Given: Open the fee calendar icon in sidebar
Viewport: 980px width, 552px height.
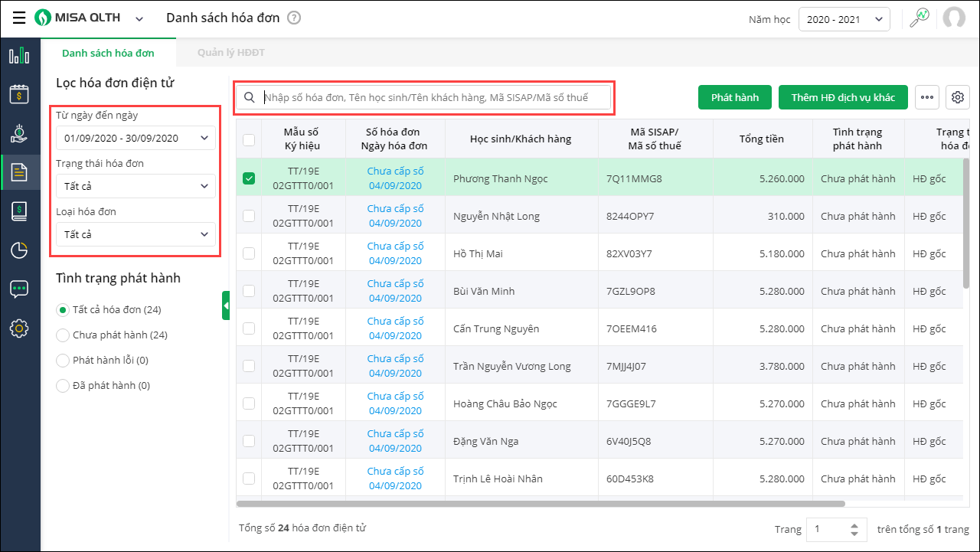Looking at the screenshot, I should tap(19, 94).
